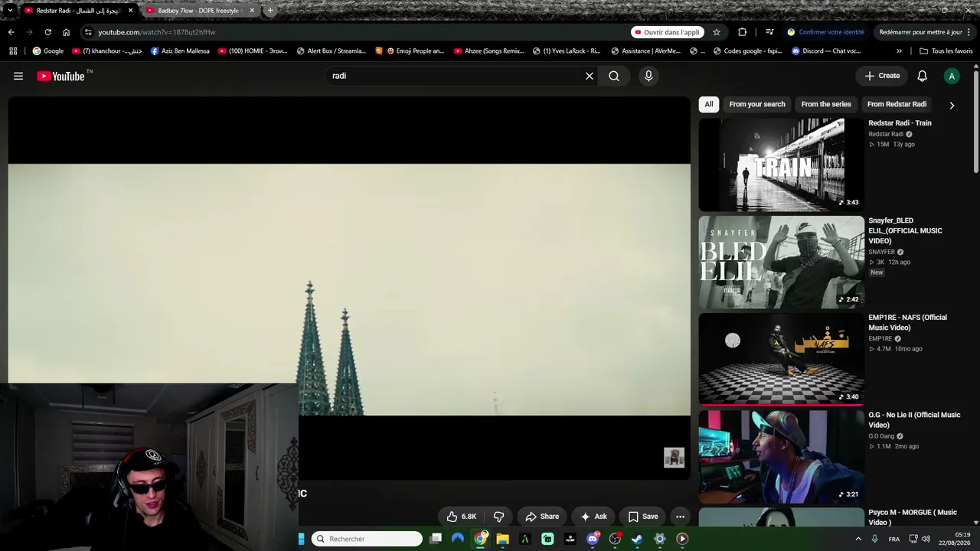
Task: Click the Ask button under the video
Action: click(593, 517)
